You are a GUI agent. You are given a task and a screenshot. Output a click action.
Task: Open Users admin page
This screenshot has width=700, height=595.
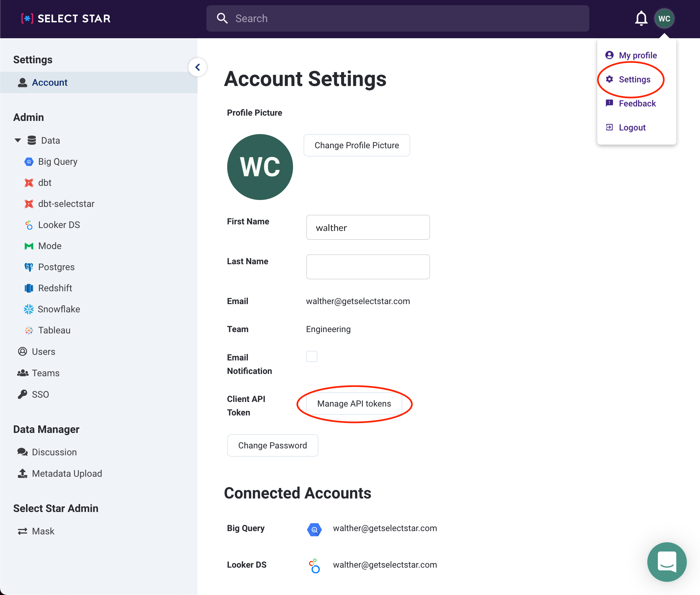(x=43, y=352)
